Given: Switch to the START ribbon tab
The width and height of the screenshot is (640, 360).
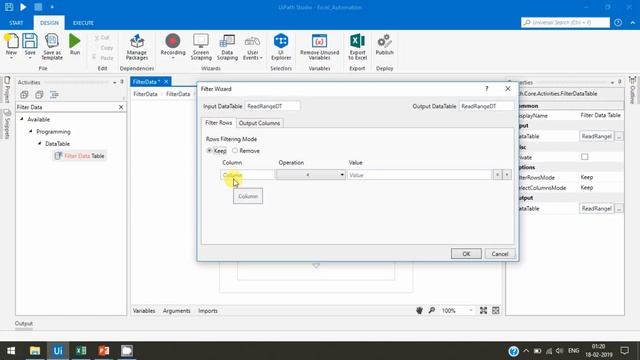Looking at the screenshot, I should point(16,23).
